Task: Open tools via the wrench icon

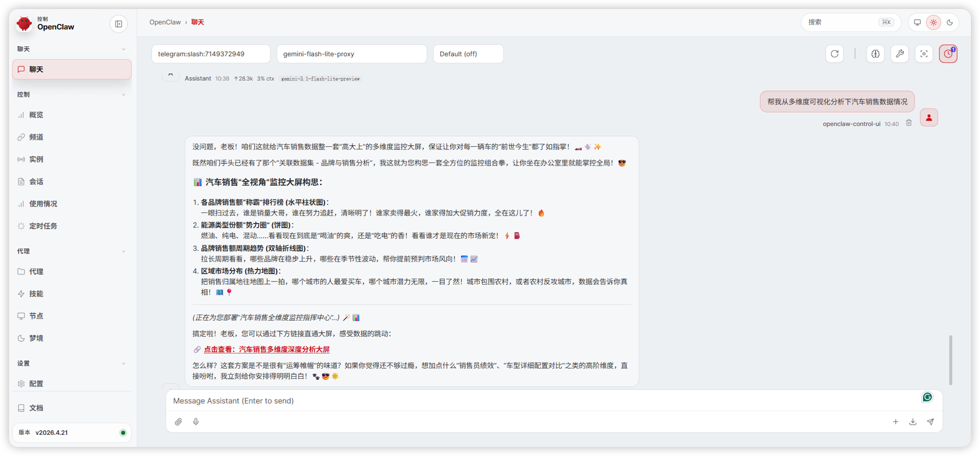Action: click(899, 54)
